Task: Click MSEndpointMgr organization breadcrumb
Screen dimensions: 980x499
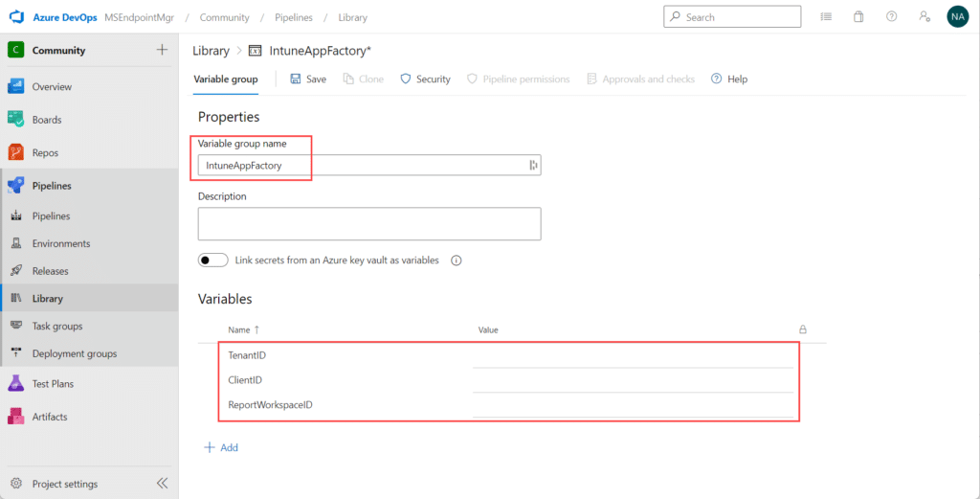Action: click(140, 17)
